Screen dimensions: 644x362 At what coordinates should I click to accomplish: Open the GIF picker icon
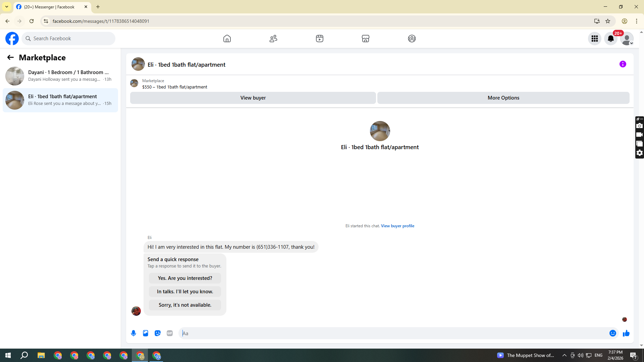170,333
